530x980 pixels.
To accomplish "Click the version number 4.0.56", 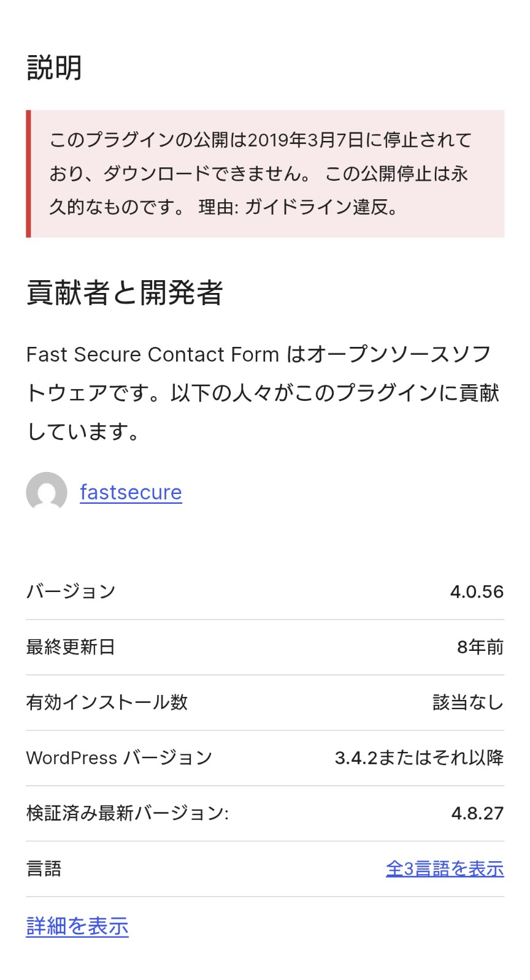I will point(477,591).
